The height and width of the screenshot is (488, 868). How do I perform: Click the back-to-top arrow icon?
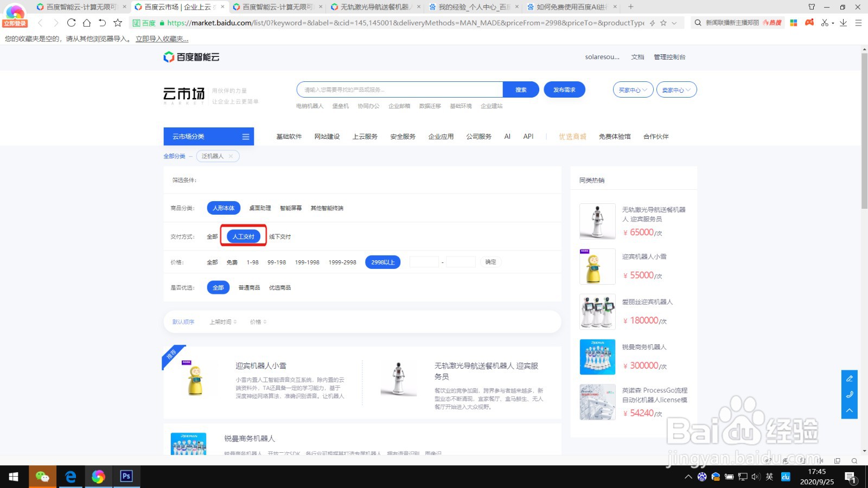pyautogui.click(x=850, y=410)
